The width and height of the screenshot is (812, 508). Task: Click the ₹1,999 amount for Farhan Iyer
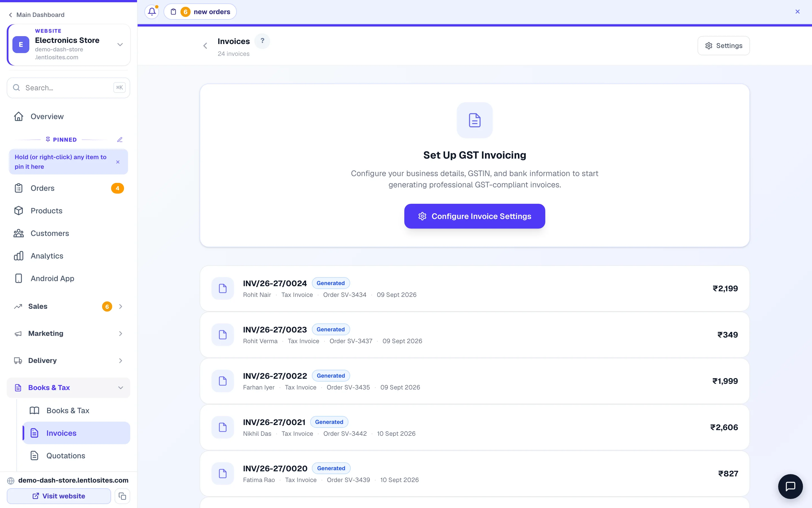(725, 381)
